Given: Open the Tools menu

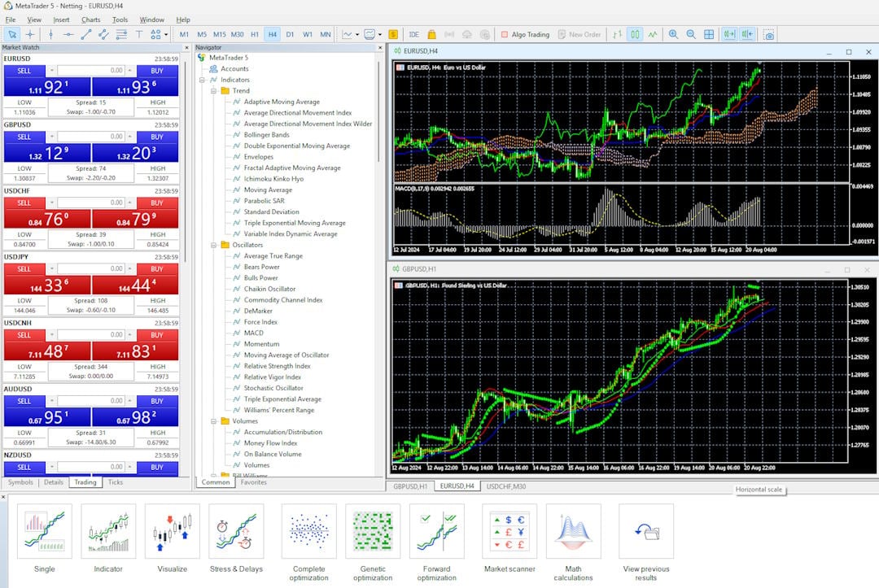Looking at the screenshot, I should click(120, 20).
